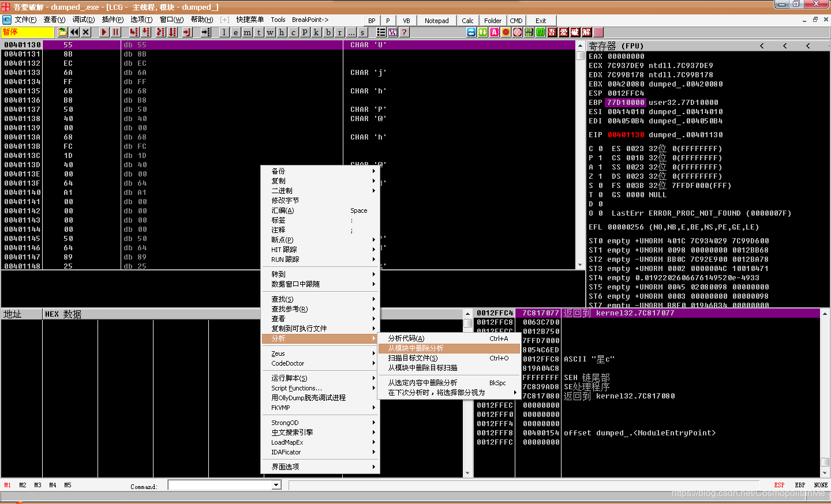Open the 文件(F) menu

(x=25, y=20)
